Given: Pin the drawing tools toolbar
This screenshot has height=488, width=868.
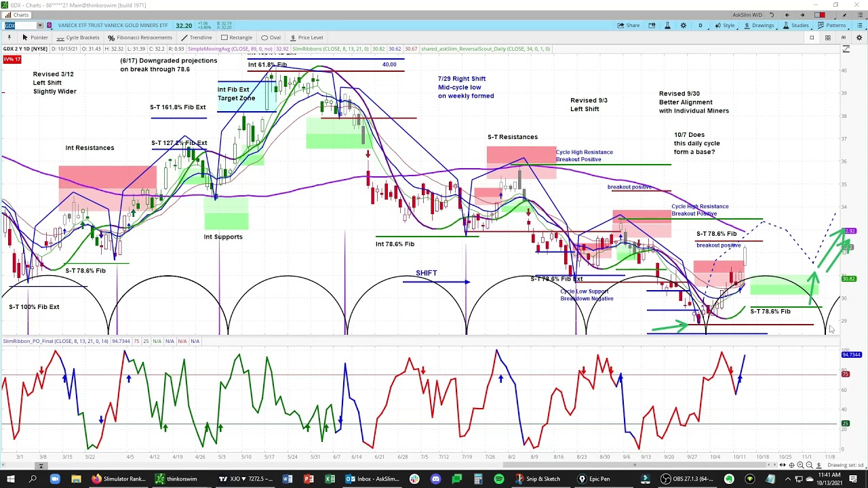Looking at the screenshot, I should pyautogui.click(x=9, y=37).
